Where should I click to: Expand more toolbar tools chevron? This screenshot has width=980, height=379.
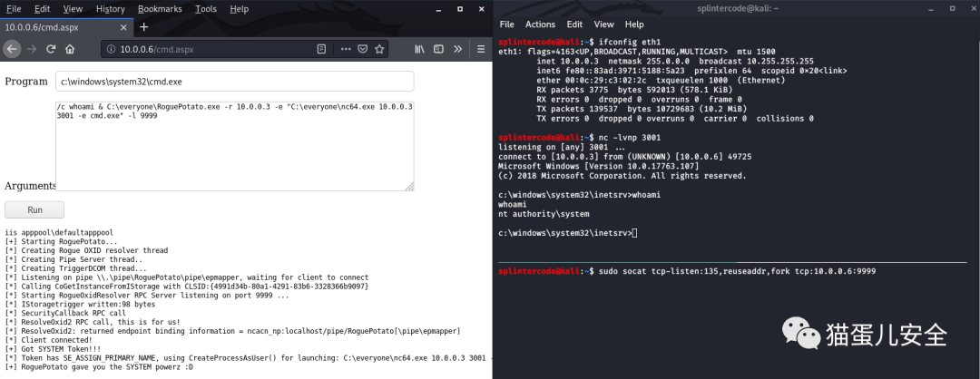click(457, 49)
